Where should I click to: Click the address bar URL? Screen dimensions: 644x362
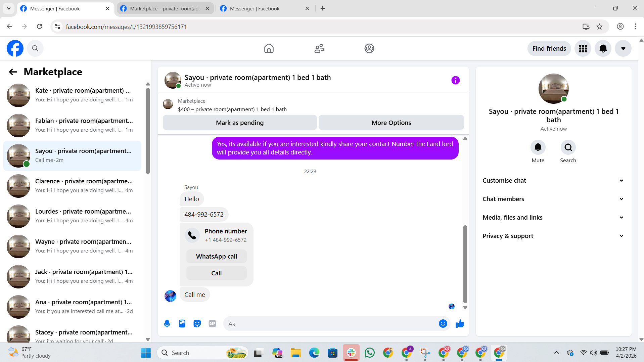(126, 27)
